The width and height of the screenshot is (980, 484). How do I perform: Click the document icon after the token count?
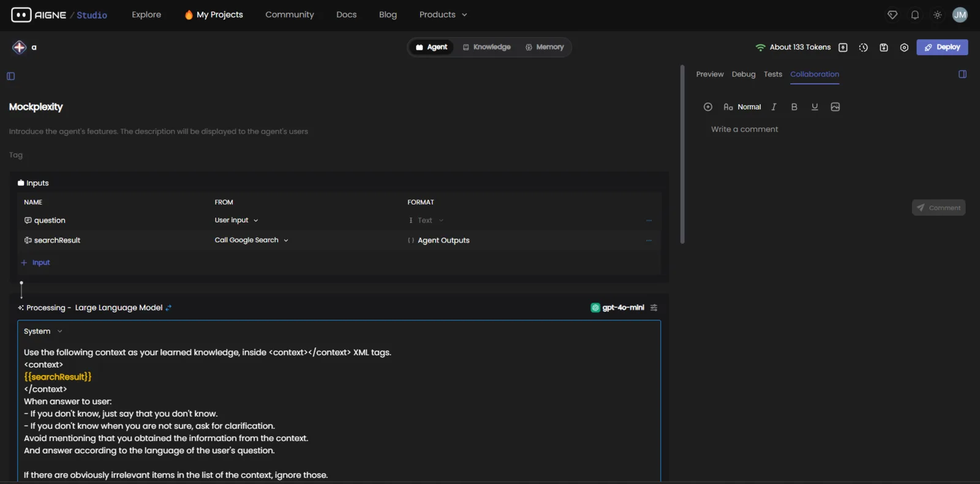[x=843, y=47]
